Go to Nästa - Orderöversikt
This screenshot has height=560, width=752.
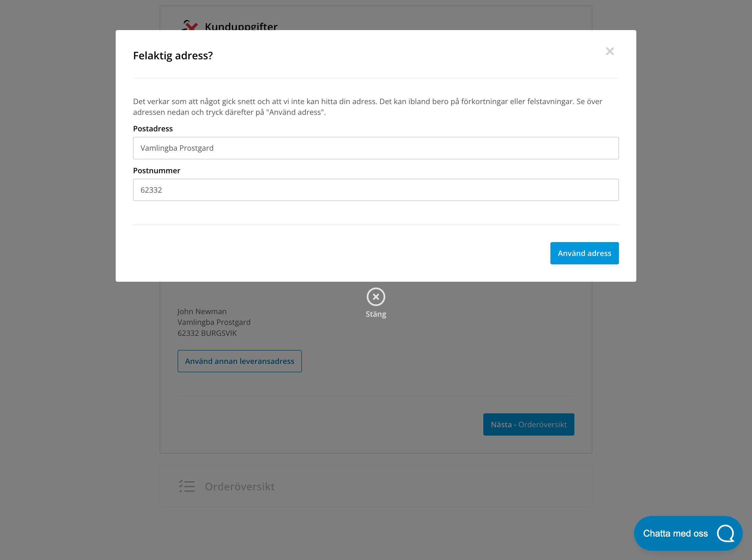[x=528, y=424]
